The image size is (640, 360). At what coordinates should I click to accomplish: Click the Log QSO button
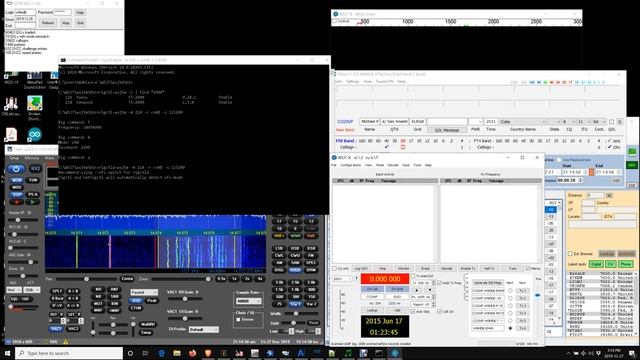pyautogui.click(x=361, y=268)
